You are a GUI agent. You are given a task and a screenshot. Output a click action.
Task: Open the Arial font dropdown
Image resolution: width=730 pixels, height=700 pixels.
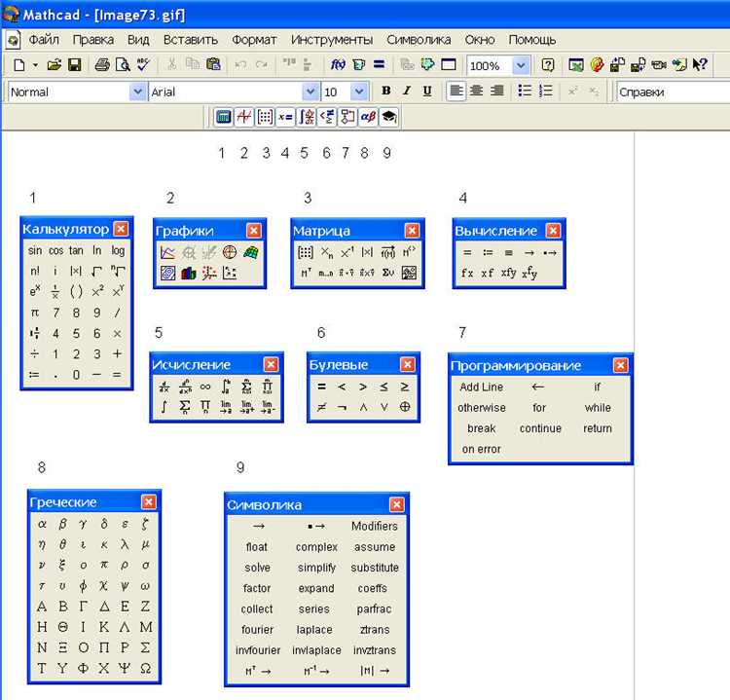(310, 92)
